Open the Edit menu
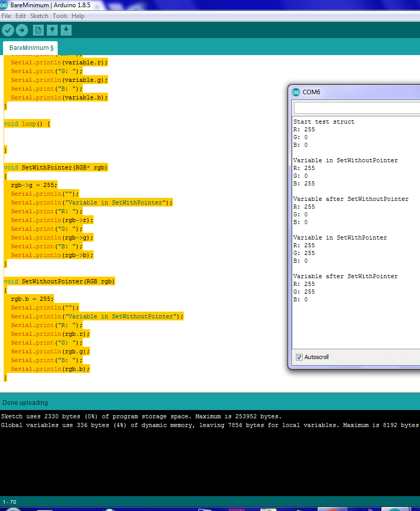The image size is (420, 511). tap(21, 16)
